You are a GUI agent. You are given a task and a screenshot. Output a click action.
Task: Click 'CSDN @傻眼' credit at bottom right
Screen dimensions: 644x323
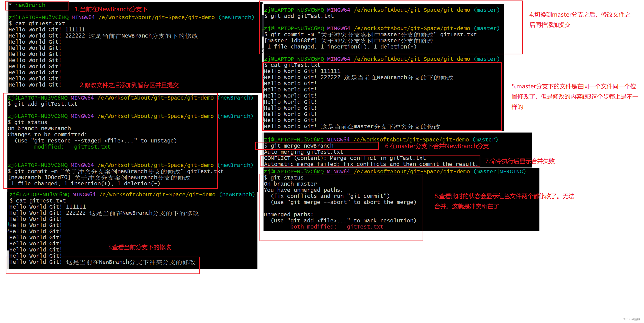(x=631, y=319)
